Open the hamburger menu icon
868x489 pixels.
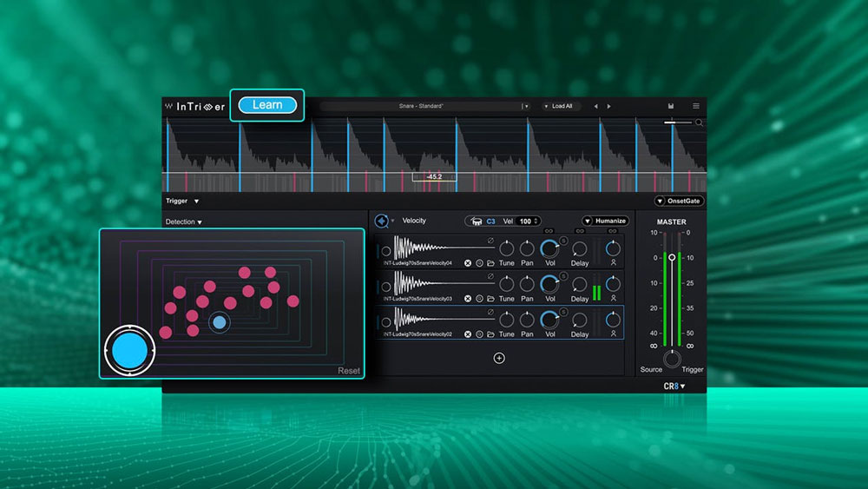pyautogui.click(x=696, y=106)
